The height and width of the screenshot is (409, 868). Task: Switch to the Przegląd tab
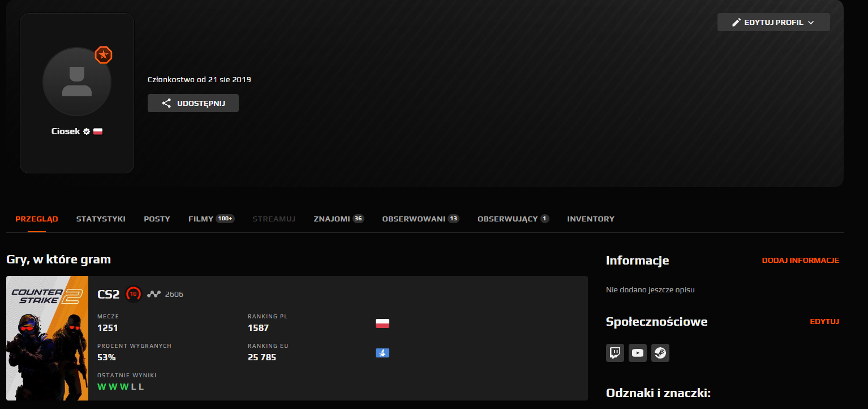coord(37,219)
